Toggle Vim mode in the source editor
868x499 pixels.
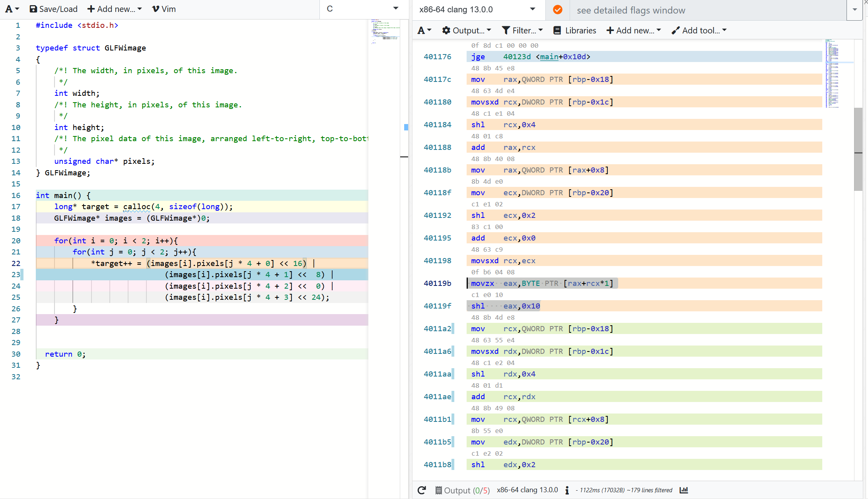tap(163, 9)
